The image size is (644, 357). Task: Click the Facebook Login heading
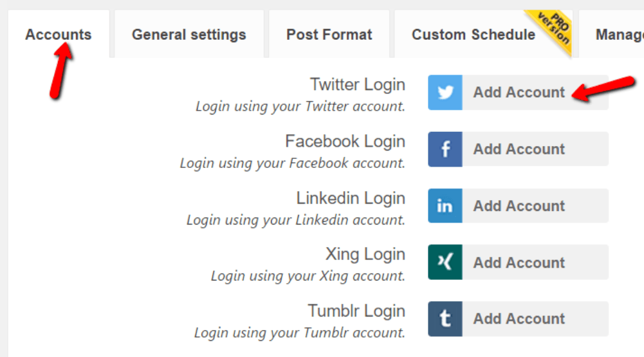[345, 141]
